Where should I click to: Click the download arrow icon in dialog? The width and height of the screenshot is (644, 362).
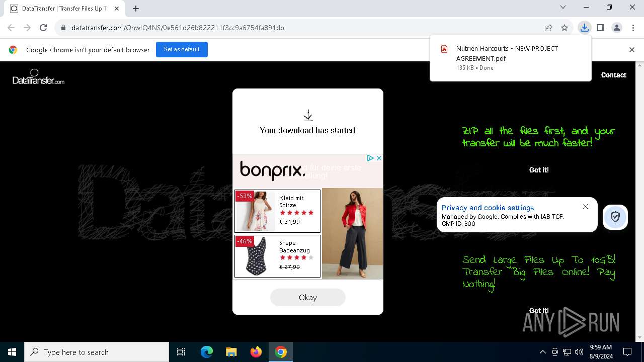308,115
